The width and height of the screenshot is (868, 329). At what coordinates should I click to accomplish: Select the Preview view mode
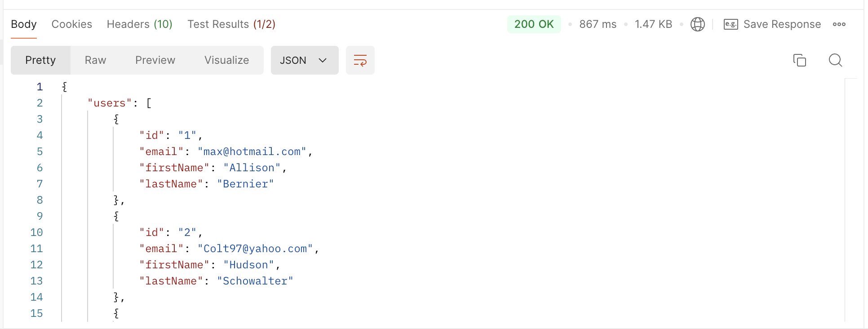pyautogui.click(x=155, y=60)
